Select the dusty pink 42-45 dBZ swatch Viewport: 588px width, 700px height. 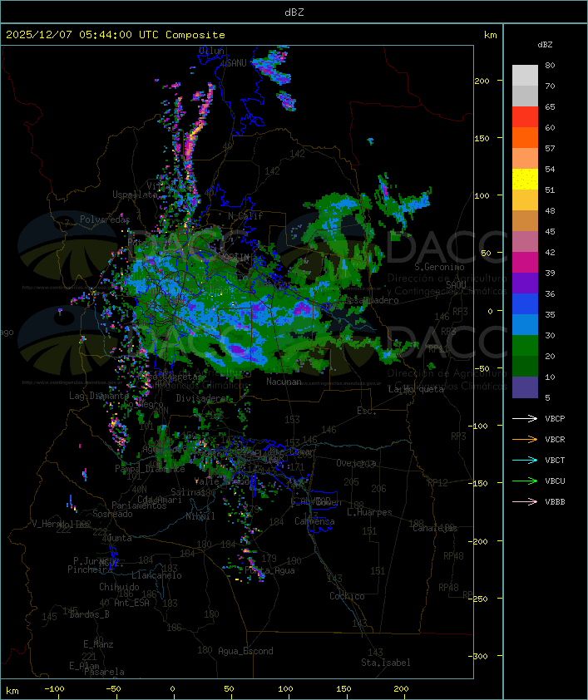click(x=525, y=242)
